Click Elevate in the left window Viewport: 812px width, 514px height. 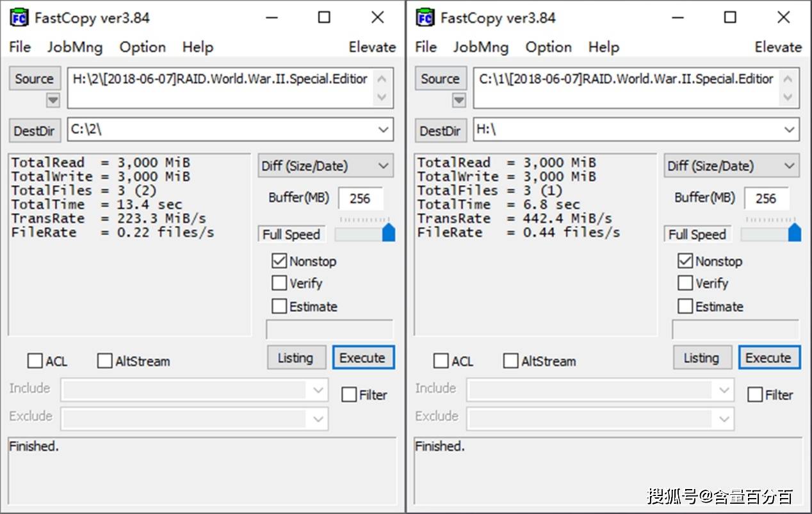tap(372, 47)
